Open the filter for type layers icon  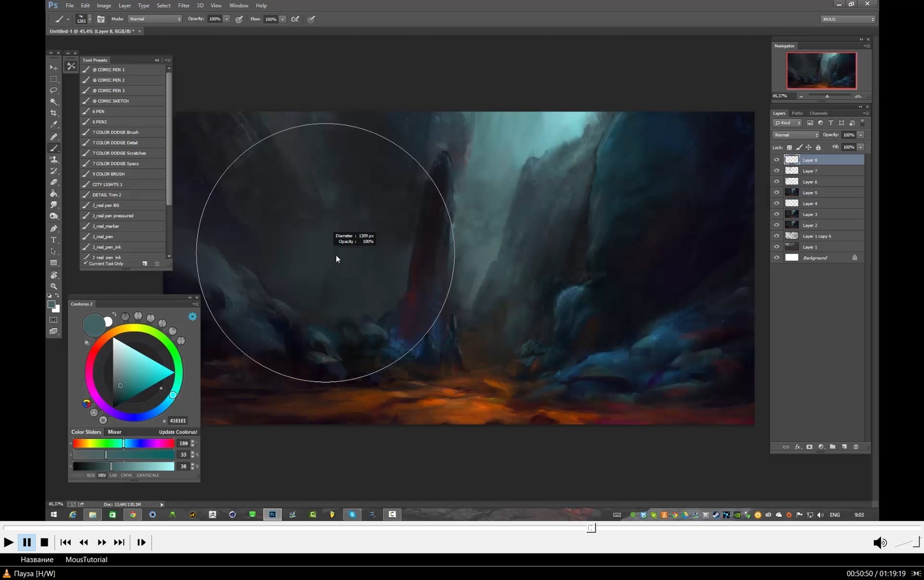tap(831, 123)
